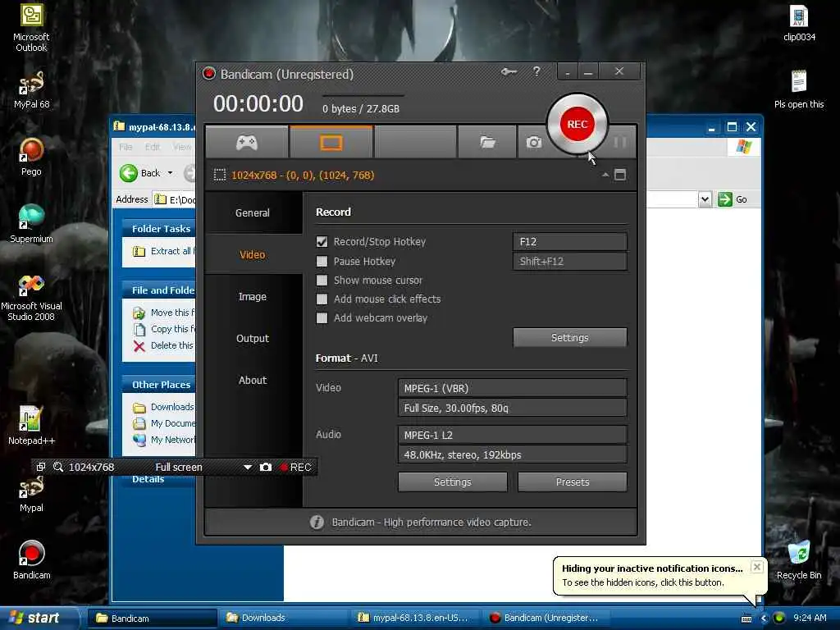Toggle Record/Stop Hotkey checkbox
Screen dimensions: 840x630
[x=322, y=242]
